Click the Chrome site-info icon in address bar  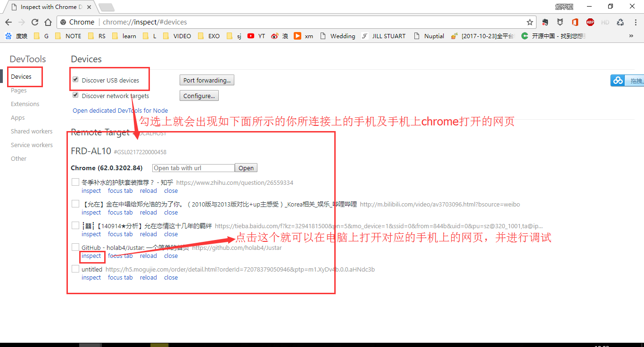(x=63, y=22)
